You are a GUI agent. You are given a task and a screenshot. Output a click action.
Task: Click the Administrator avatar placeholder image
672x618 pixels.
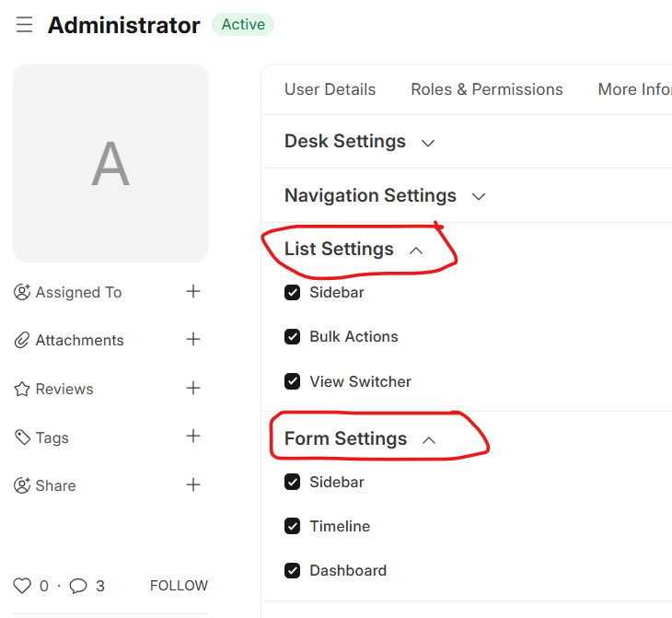110,164
